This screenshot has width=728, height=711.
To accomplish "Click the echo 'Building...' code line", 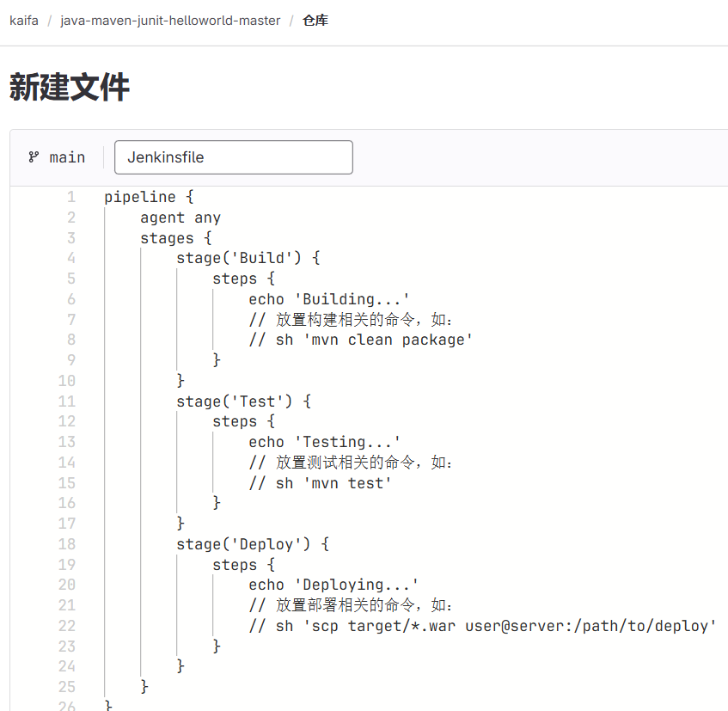I will click(x=328, y=299).
